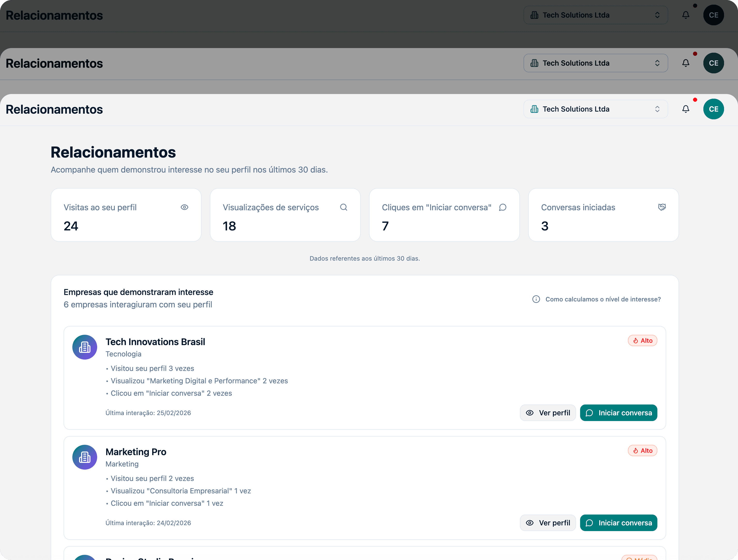Click 'Última interação: 25/02/2026' text
The width and height of the screenshot is (738, 560).
point(148,413)
